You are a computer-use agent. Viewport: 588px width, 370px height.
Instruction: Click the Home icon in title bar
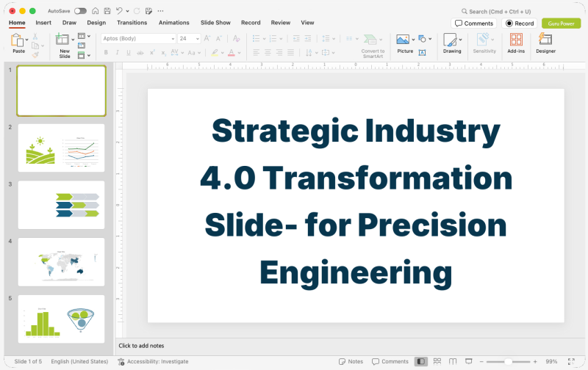pyautogui.click(x=96, y=11)
